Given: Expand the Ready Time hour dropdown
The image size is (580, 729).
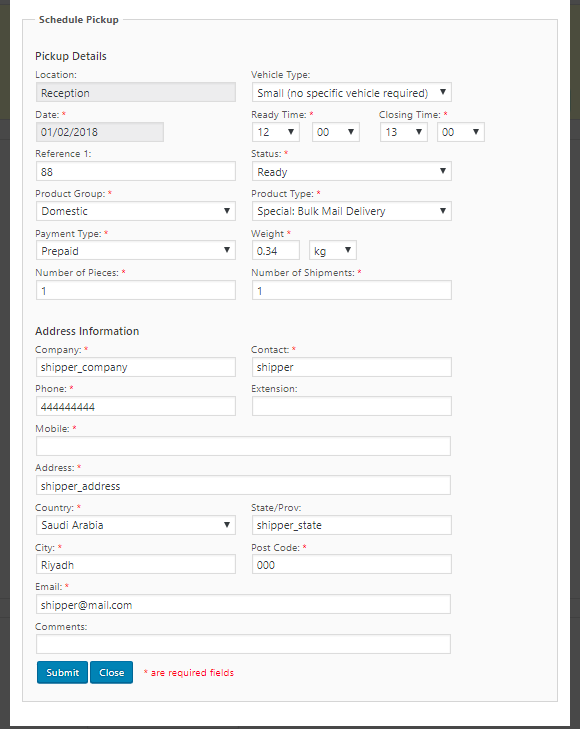Looking at the screenshot, I should (276, 132).
